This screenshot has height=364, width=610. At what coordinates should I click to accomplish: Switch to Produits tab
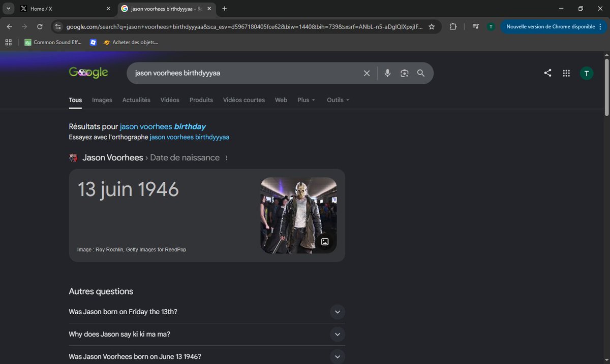click(201, 100)
